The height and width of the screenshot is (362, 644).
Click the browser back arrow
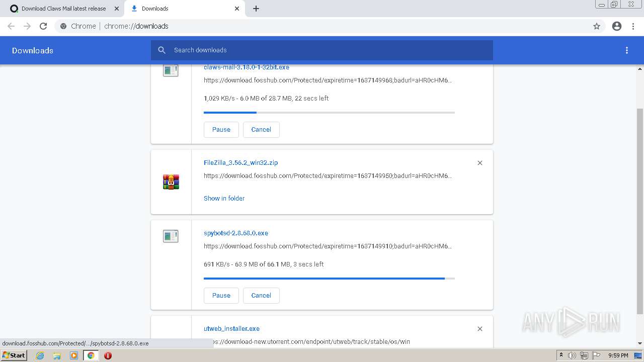pyautogui.click(x=11, y=26)
